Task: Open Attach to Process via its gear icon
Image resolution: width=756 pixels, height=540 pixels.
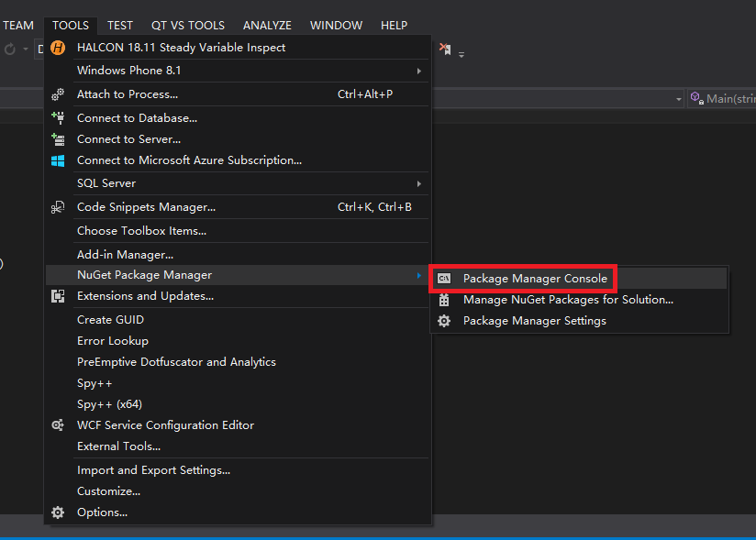Action: 58,94
